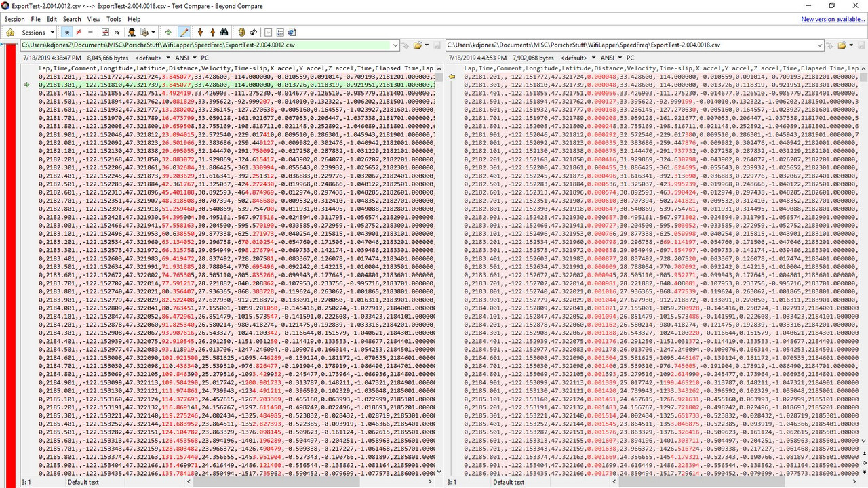The width and height of the screenshot is (868, 488).
Task: Click the line details list icon
Action: pos(280,32)
